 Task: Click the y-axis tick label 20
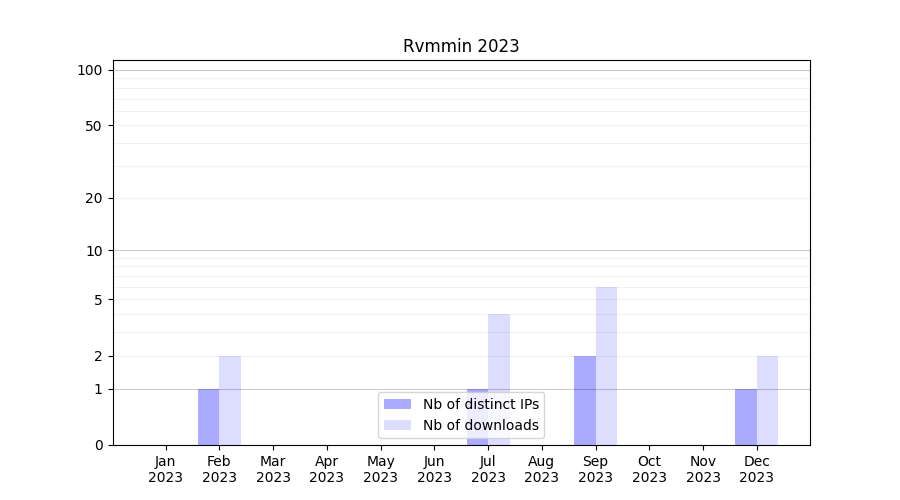94,198
